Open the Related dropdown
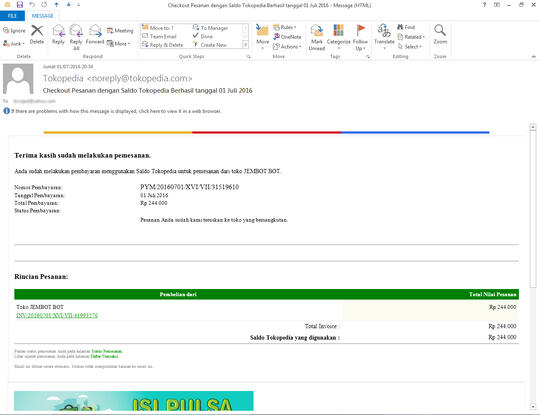This screenshot has width=540, height=415. point(411,37)
